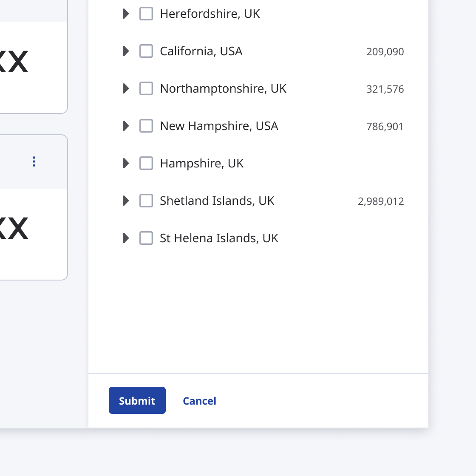Check the Hampshire, UK box
This screenshot has width=476, height=476.
[x=146, y=163]
